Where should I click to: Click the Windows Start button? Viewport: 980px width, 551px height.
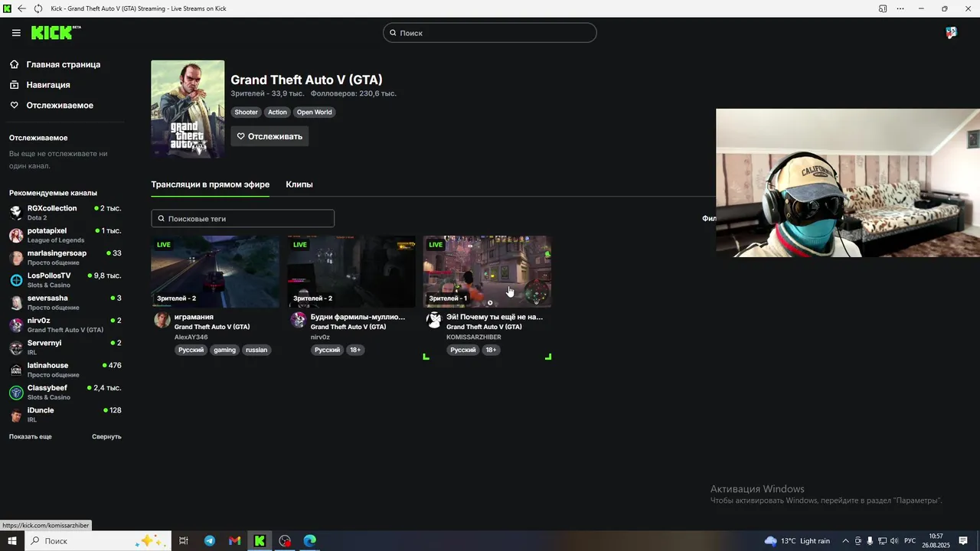(12, 541)
